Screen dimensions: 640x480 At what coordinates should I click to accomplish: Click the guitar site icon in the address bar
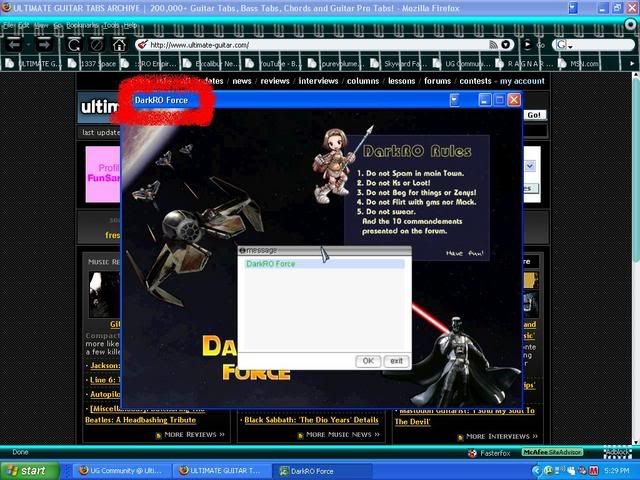pyautogui.click(x=142, y=44)
